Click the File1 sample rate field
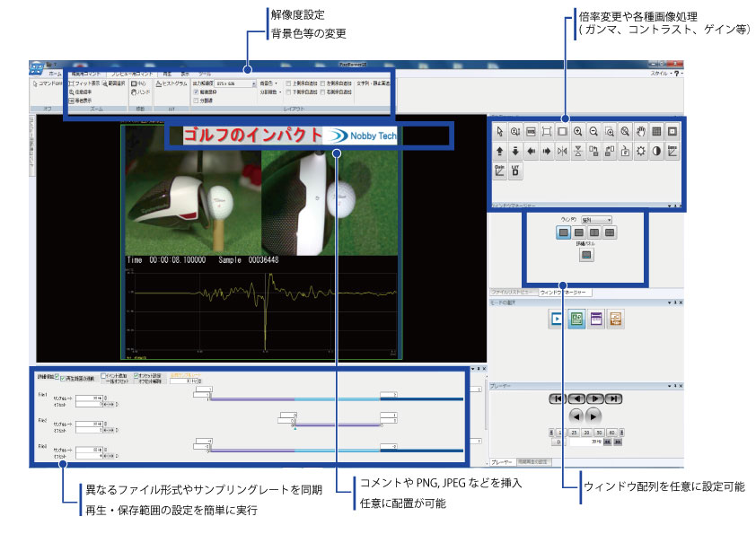Image resolution: width=756 pixels, height=534 pixels. (x=89, y=398)
